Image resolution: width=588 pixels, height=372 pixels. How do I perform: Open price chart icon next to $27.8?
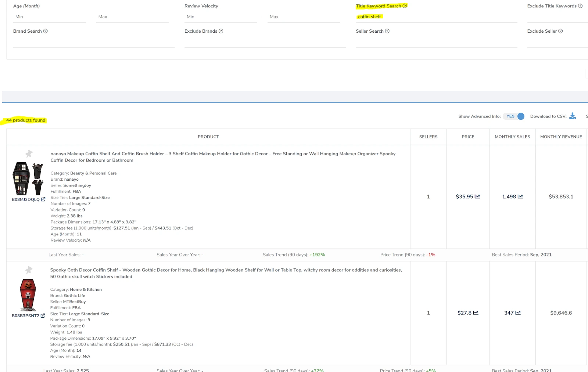[476, 313]
